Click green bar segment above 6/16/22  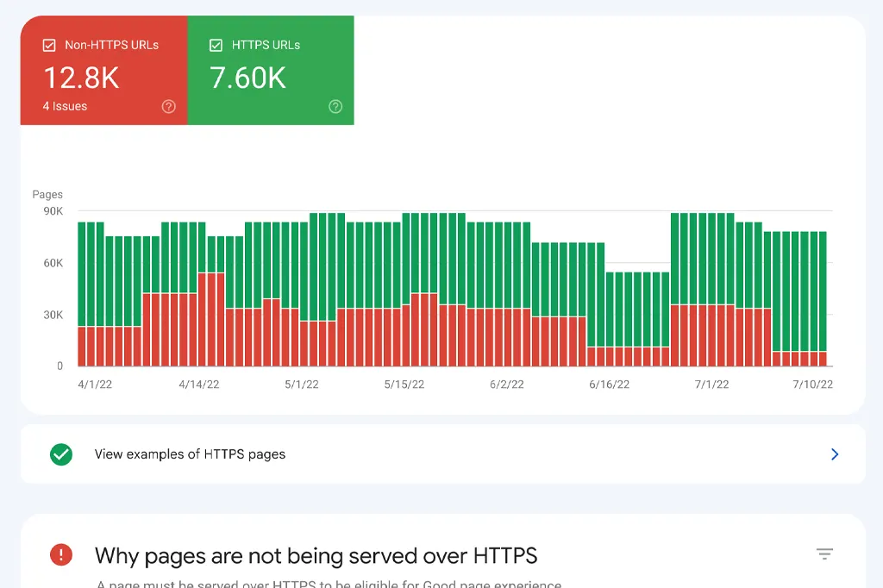(610, 310)
